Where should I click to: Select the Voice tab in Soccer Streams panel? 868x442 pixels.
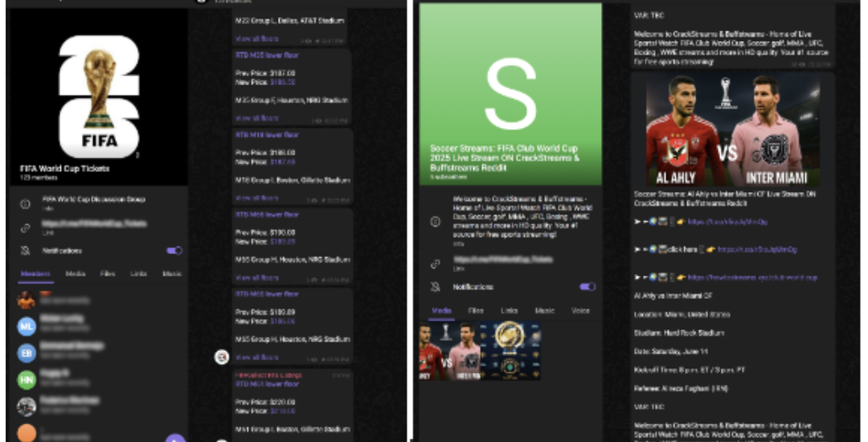(x=580, y=310)
